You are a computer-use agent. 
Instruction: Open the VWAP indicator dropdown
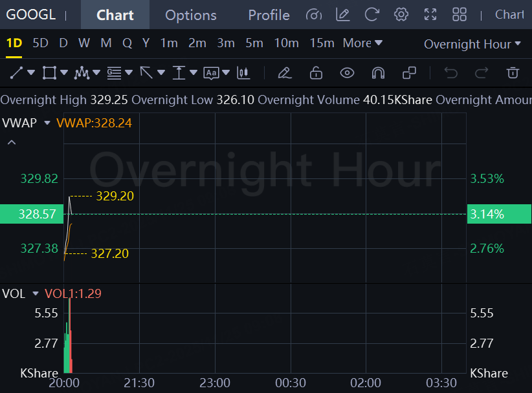pyautogui.click(x=47, y=123)
